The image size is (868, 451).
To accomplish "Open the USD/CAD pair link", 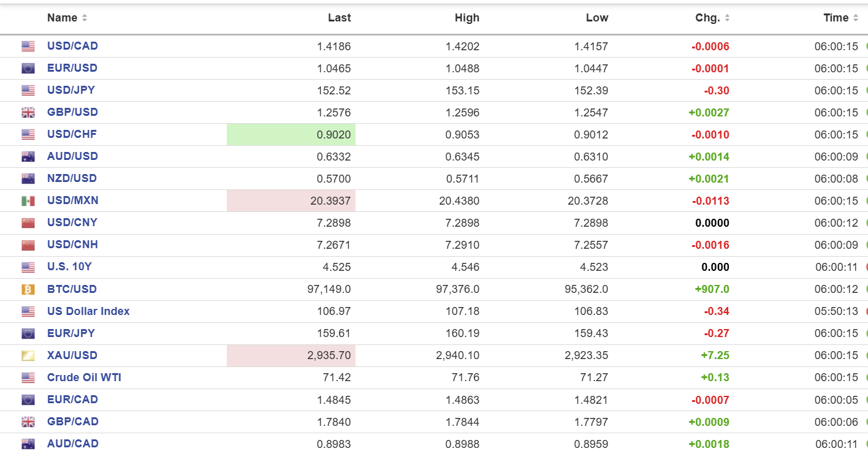I will point(72,46).
